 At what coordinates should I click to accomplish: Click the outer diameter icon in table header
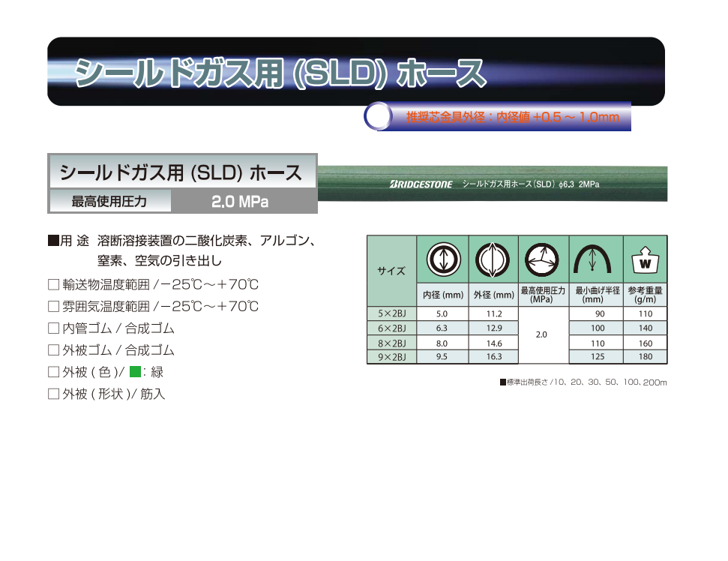coord(493,259)
